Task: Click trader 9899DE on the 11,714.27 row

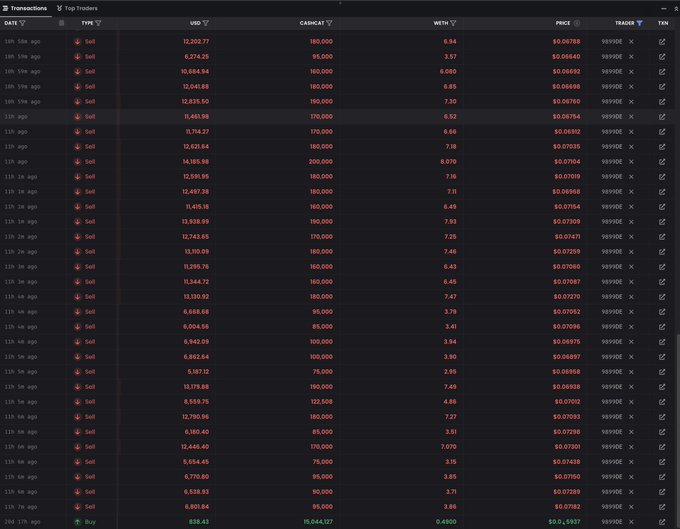Action: pos(611,132)
